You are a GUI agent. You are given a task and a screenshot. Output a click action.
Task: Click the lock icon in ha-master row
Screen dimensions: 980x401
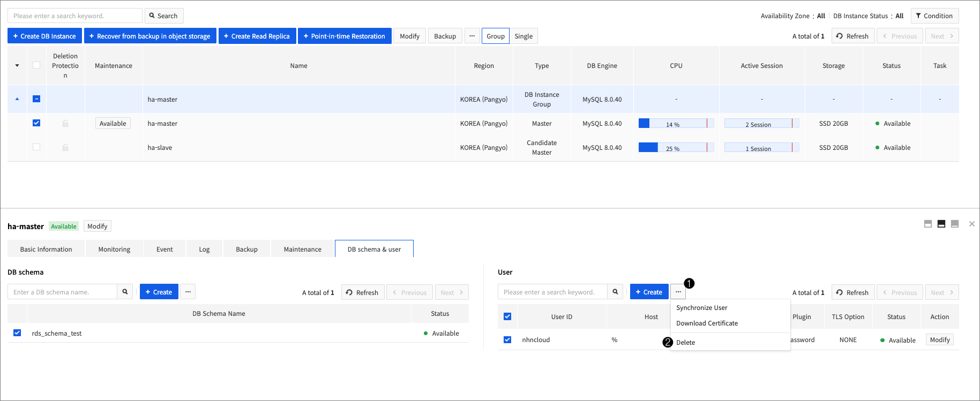[x=65, y=124]
